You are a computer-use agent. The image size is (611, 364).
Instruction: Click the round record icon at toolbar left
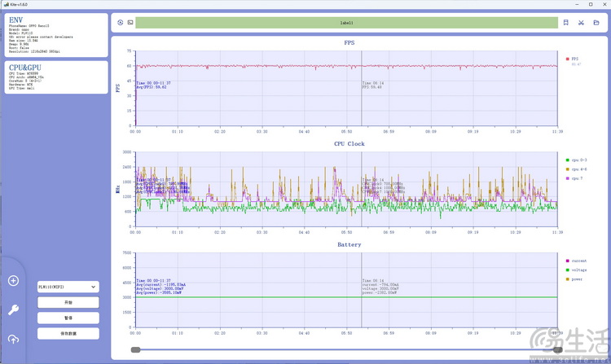(121, 23)
